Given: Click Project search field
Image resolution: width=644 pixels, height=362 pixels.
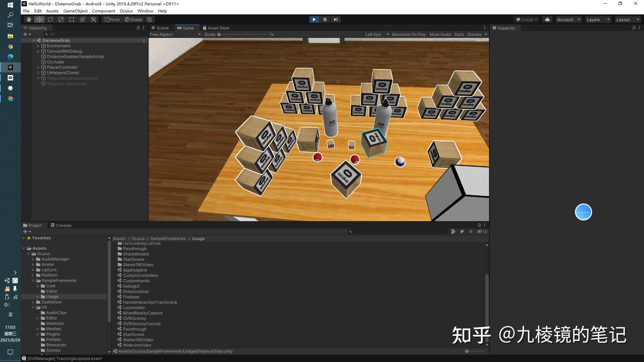Looking at the screenshot, I should pyautogui.click(x=398, y=232).
